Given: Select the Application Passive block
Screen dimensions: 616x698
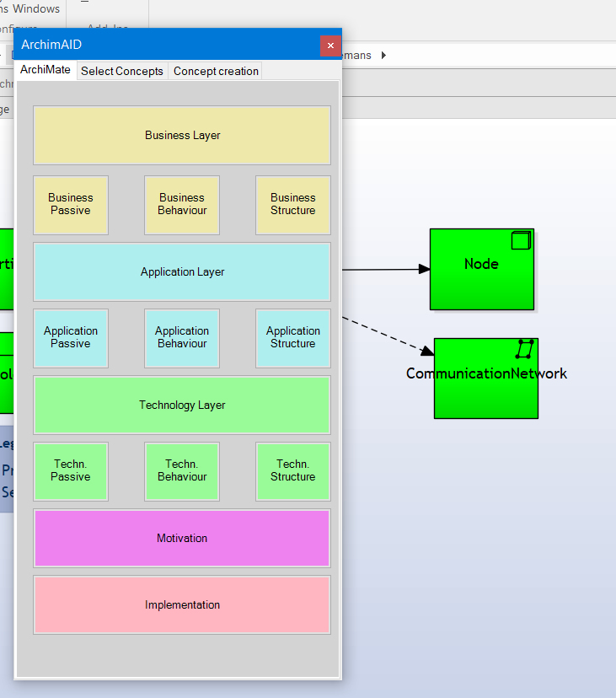Looking at the screenshot, I should click(71, 338).
